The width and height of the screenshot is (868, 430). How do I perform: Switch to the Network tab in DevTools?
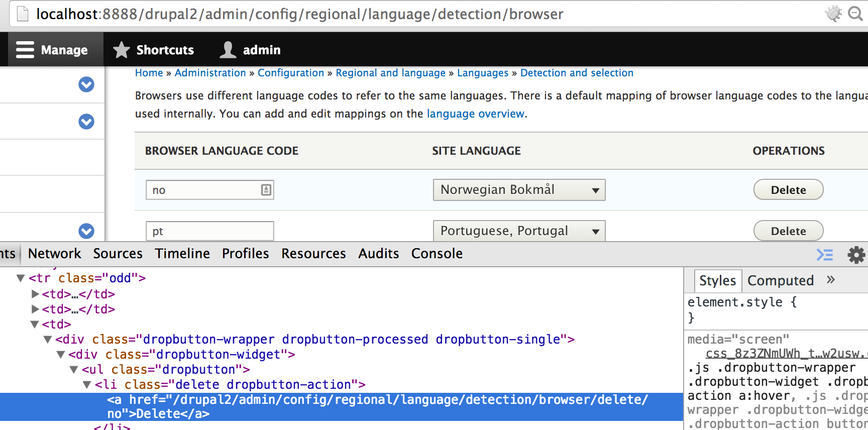54,254
